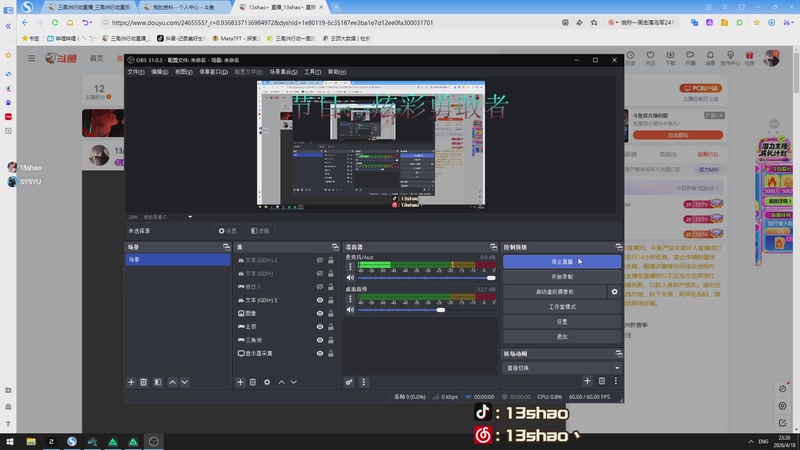Click the 停止直播 stop streaming button
800x450 pixels.
point(562,262)
